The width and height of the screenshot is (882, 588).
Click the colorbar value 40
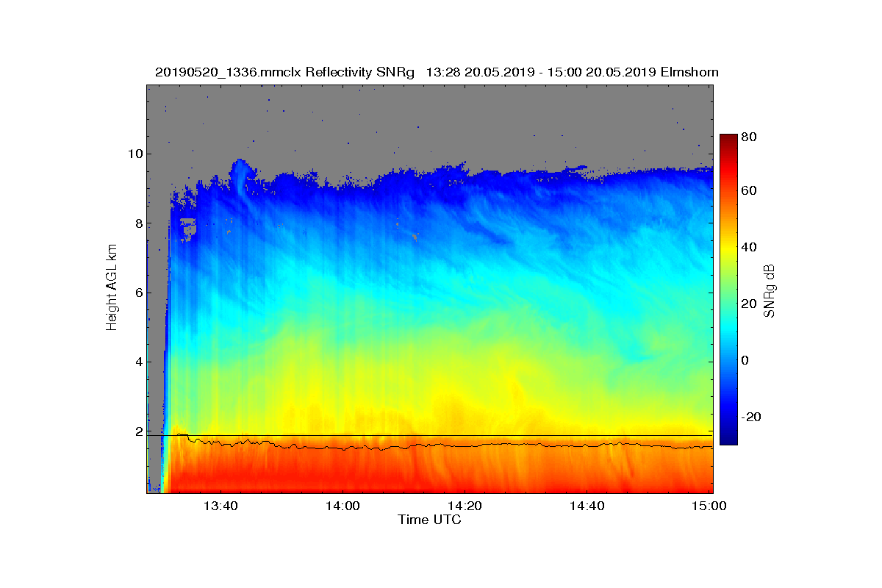750,247
